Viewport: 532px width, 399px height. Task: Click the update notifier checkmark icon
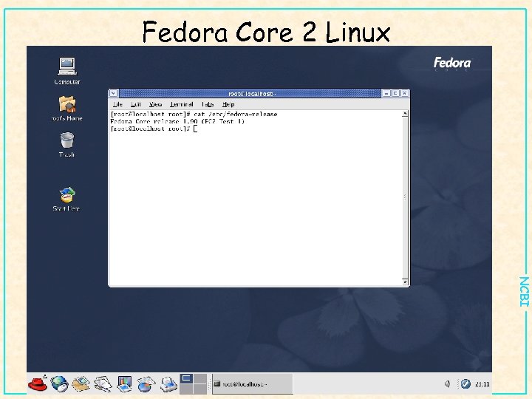[465, 383]
